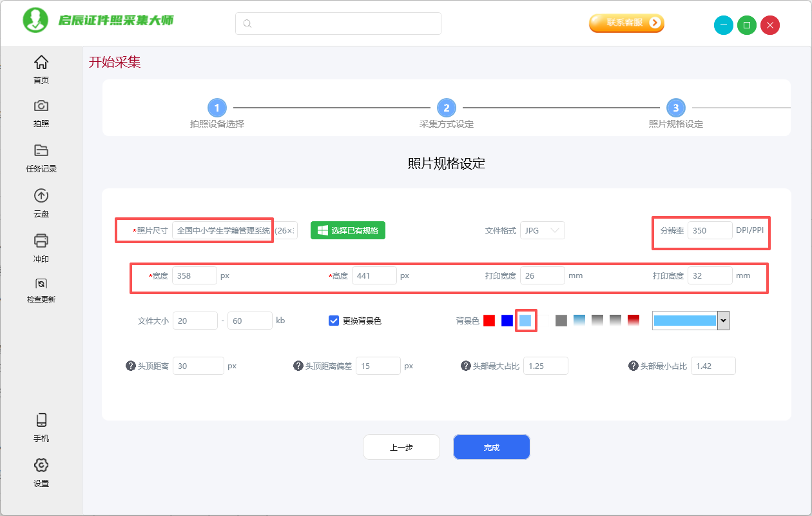Click the 头部最小占比 field showing 1.42

point(713,366)
